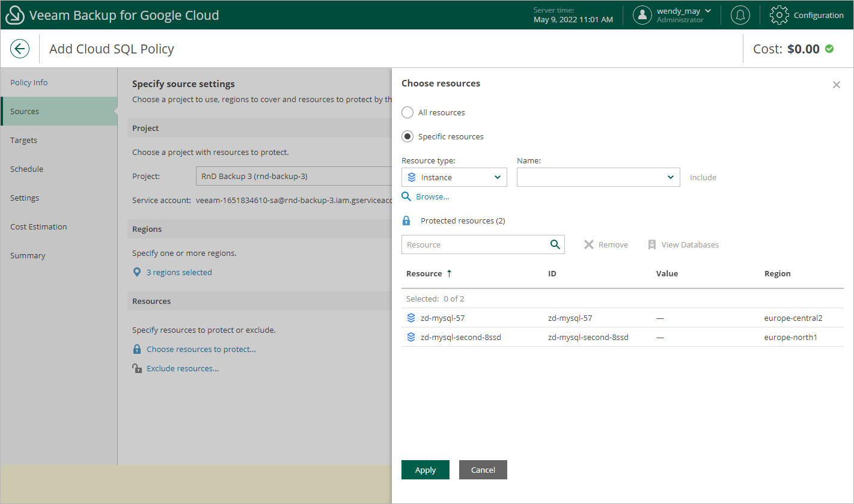854x504 pixels.
Task: Click the zd-mysql-second-8ssd instance icon
Action: (411, 337)
